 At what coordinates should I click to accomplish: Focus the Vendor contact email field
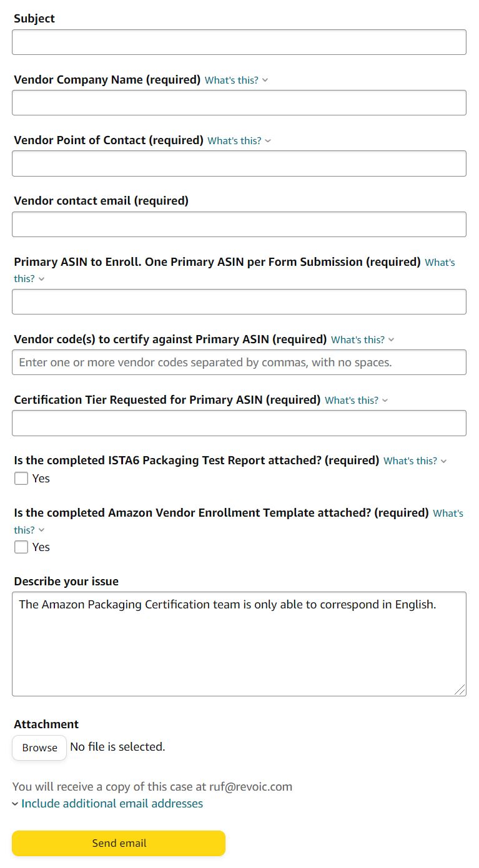pyautogui.click(x=239, y=223)
